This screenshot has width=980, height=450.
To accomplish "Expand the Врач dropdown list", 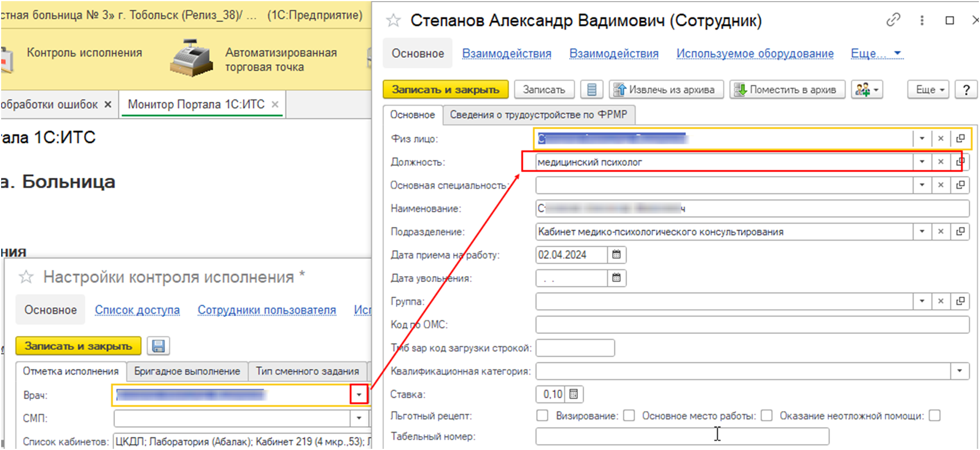I will [359, 395].
